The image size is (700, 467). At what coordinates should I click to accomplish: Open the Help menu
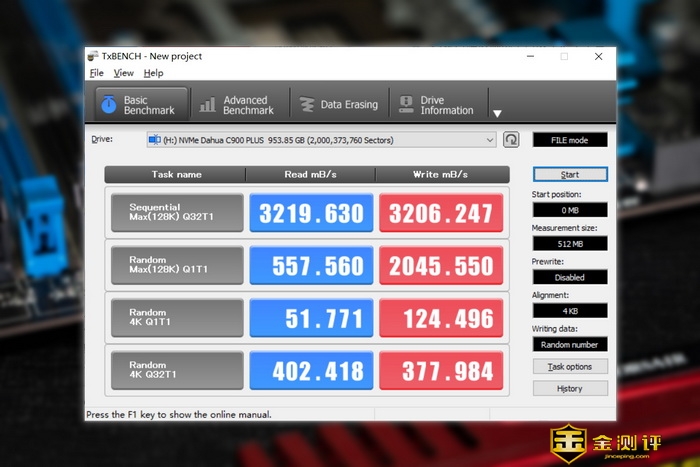(x=153, y=73)
